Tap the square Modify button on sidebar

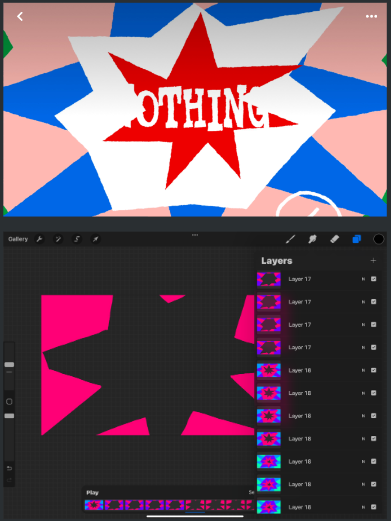(x=9, y=402)
